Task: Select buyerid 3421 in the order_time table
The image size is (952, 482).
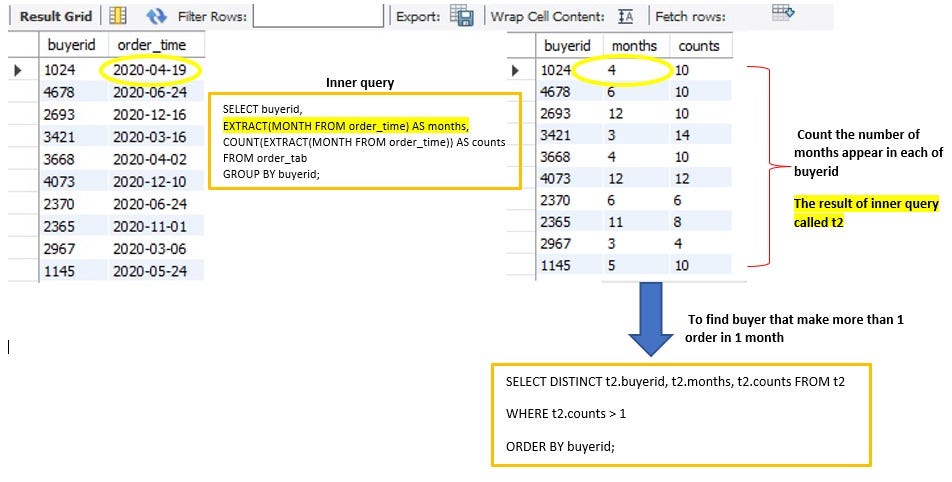Action: click(x=60, y=137)
